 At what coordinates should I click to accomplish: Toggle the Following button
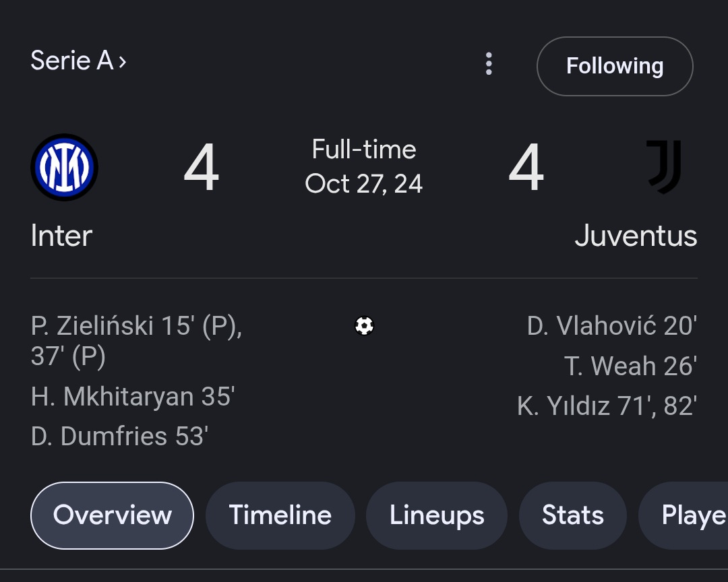tap(614, 66)
